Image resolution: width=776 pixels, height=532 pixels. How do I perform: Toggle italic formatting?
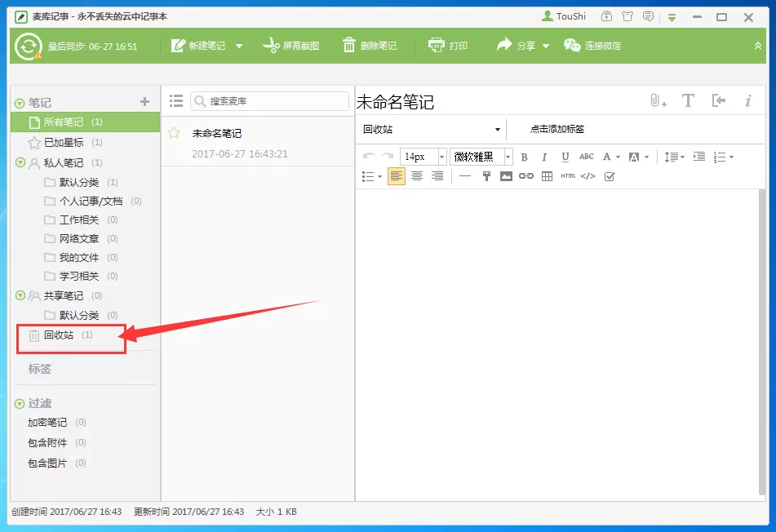(x=544, y=157)
